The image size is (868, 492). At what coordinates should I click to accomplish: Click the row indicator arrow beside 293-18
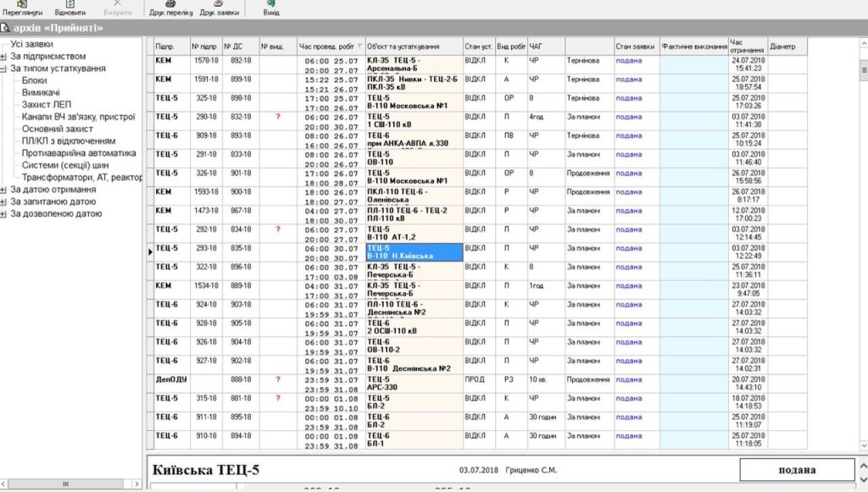(151, 252)
